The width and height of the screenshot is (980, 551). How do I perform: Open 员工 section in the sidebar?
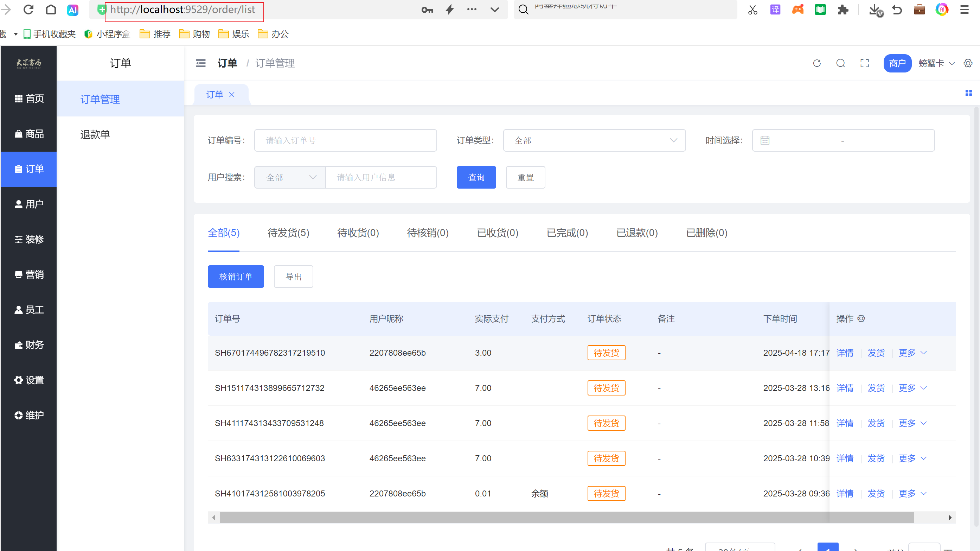point(29,310)
